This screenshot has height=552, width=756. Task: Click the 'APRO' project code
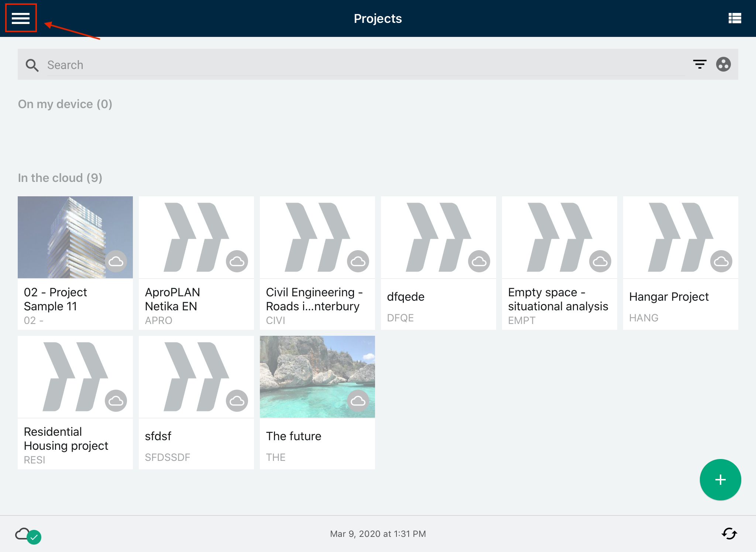158,320
